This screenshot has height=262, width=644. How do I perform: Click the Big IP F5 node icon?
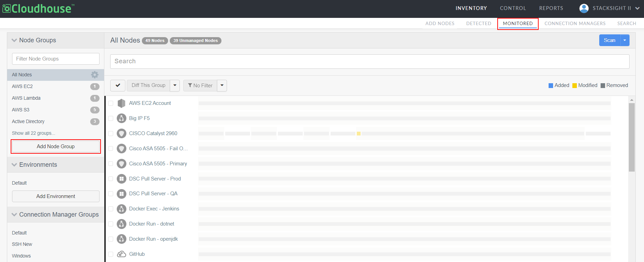(121, 118)
